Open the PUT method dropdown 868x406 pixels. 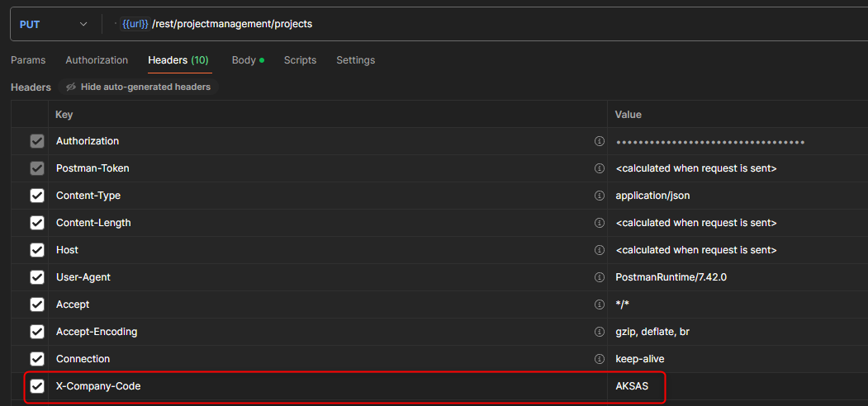pyautogui.click(x=54, y=24)
